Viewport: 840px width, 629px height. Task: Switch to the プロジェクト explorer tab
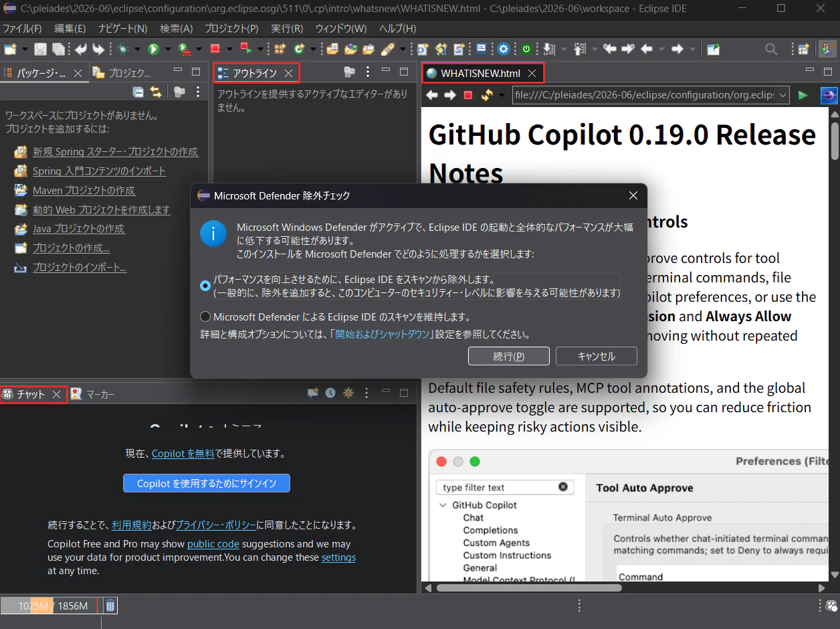click(122, 73)
